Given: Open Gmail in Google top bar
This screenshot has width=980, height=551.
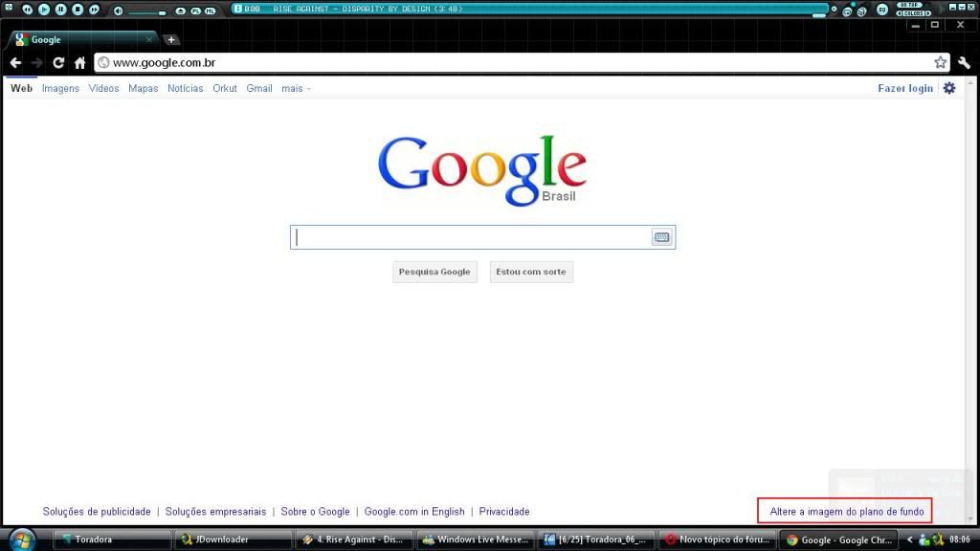Looking at the screenshot, I should [x=258, y=88].
